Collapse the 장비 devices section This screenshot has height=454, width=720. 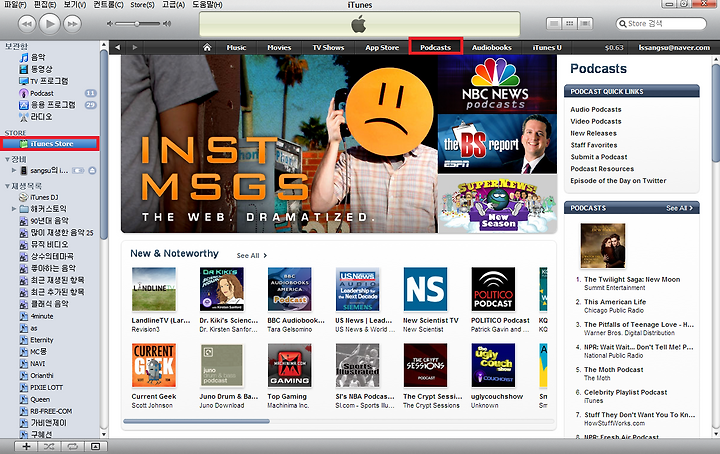7,159
